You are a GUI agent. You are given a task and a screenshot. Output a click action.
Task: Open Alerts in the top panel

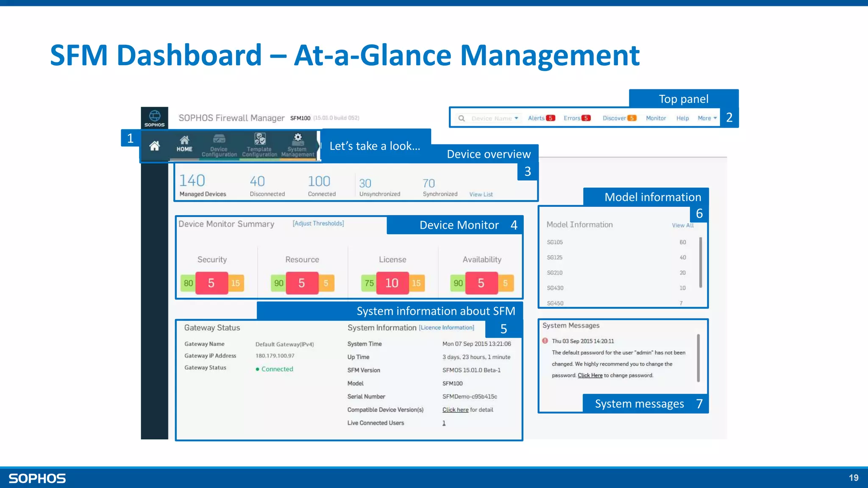pyautogui.click(x=536, y=118)
